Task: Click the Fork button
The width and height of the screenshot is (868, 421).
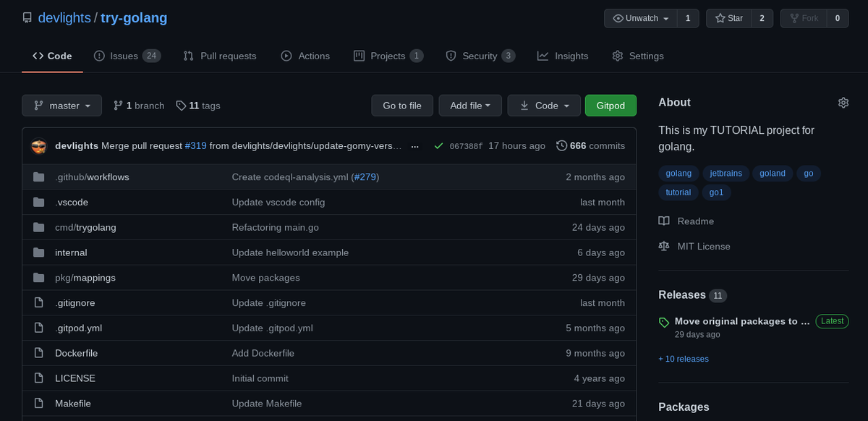Action: [804, 18]
